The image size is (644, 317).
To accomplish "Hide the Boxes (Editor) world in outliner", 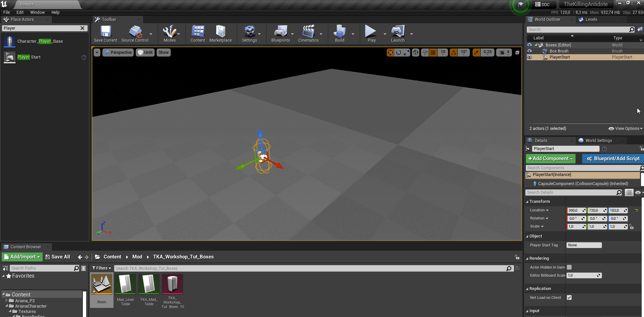I will pyautogui.click(x=529, y=45).
